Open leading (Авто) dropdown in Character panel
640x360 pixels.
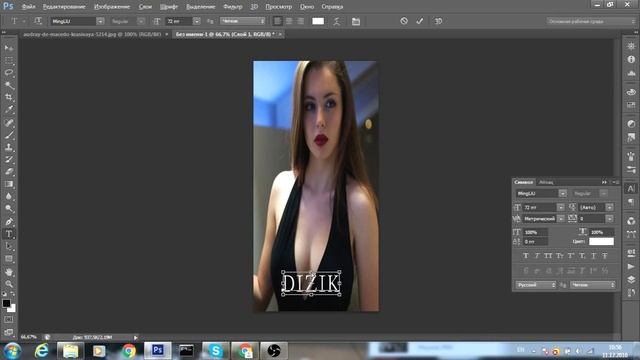(x=609, y=207)
